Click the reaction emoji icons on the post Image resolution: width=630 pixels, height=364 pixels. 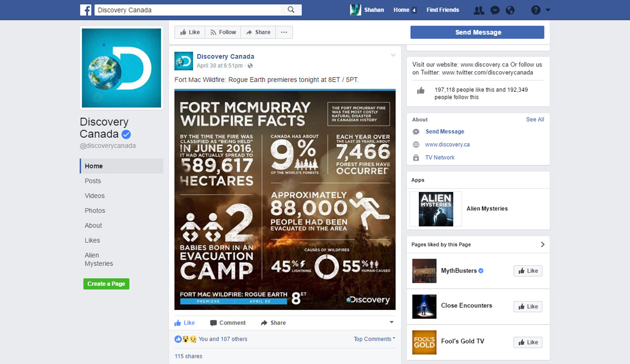point(185,339)
